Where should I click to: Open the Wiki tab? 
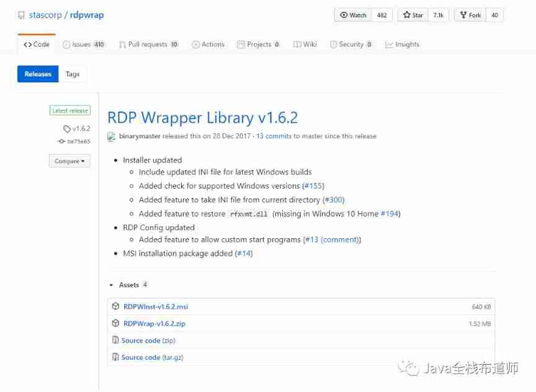point(305,45)
